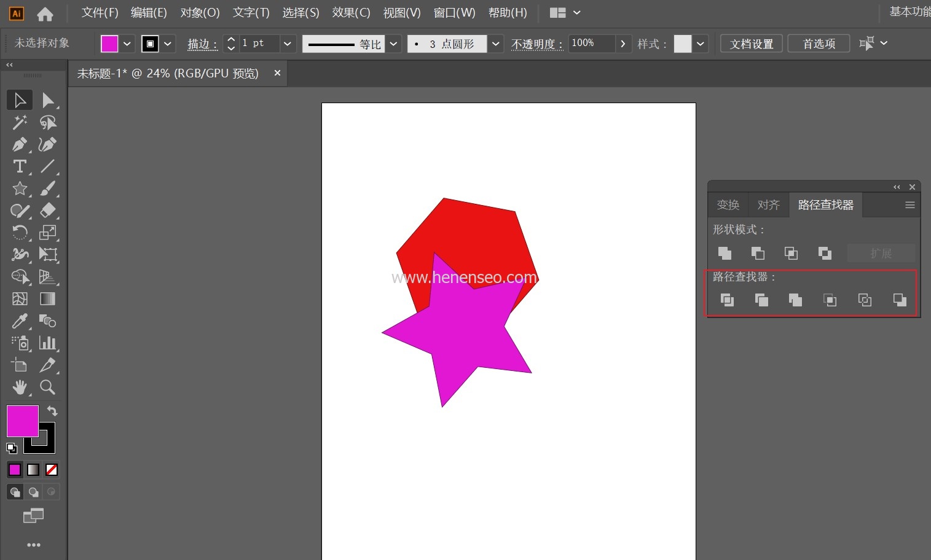Select the Paintbrush tool
The height and width of the screenshot is (560, 931).
[48, 189]
